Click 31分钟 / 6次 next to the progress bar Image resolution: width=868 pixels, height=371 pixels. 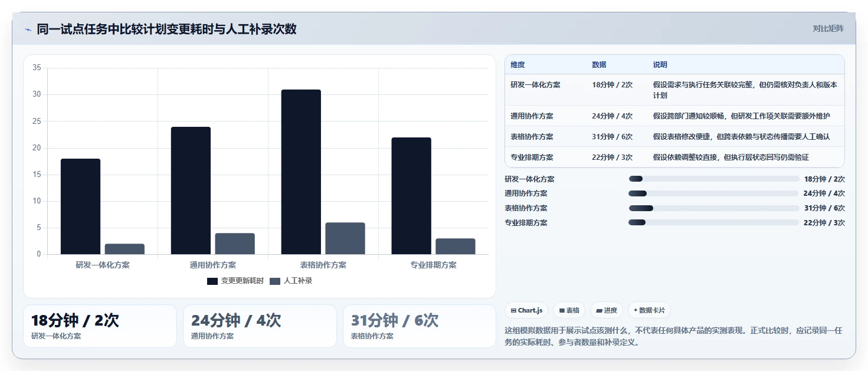pyautogui.click(x=824, y=208)
